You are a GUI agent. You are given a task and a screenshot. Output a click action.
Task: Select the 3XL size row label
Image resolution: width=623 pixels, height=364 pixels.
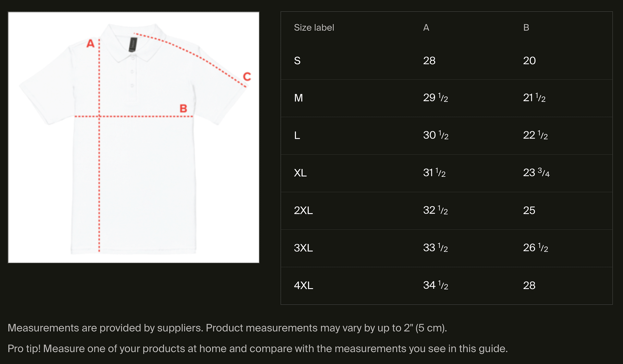(x=303, y=248)
